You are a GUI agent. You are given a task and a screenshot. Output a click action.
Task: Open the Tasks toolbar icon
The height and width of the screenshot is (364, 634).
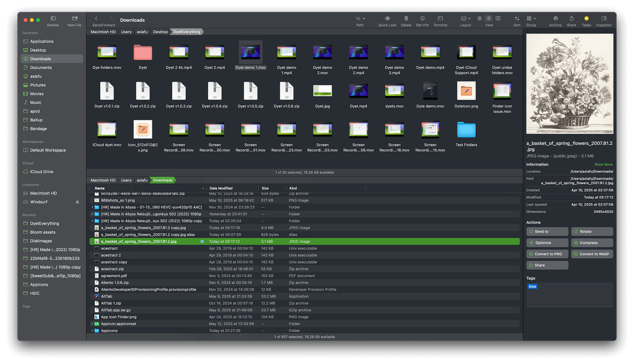point(586,19)
